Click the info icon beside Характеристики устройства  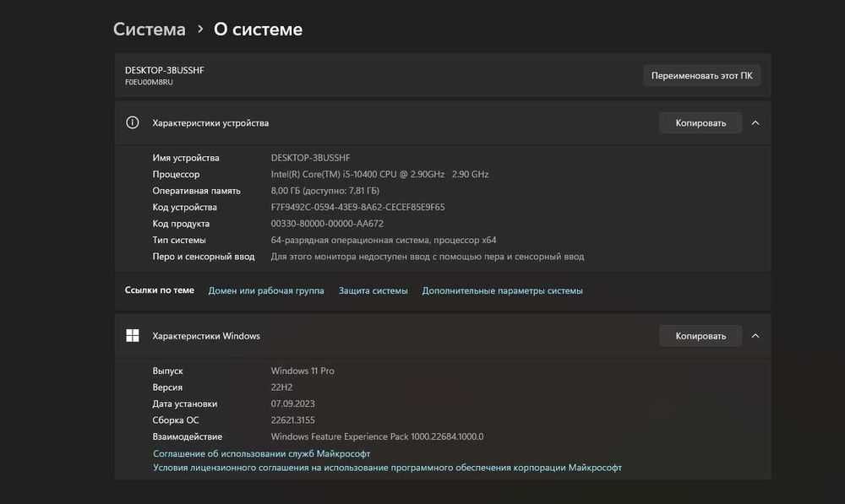[132, 122]
